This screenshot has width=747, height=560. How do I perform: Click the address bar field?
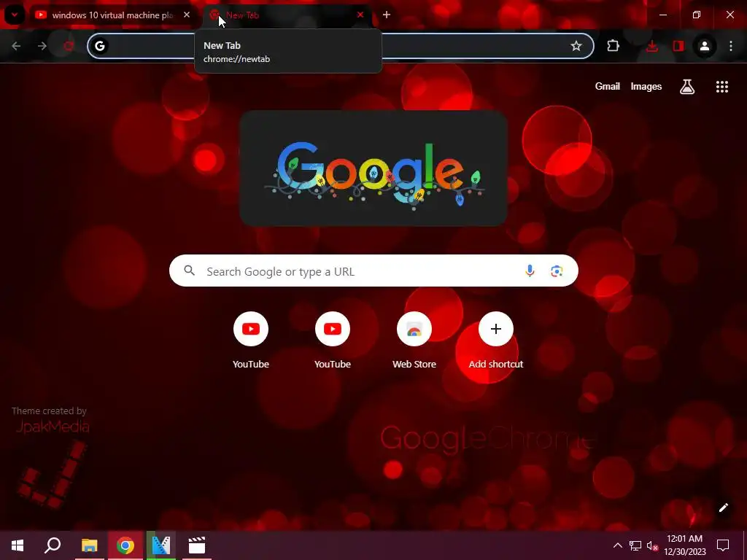click(341, 46)
